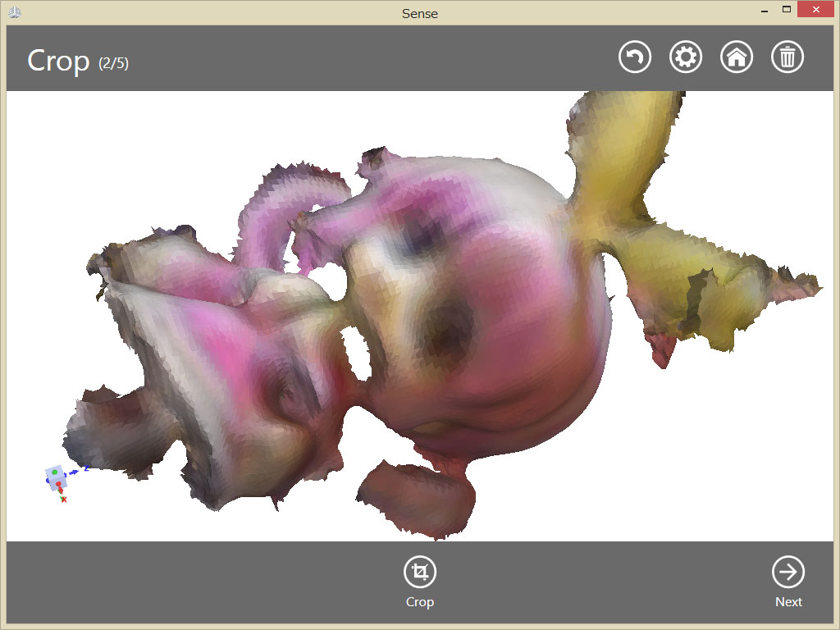
Task: Open settings with the gear icon
Action: click(686, 57)
